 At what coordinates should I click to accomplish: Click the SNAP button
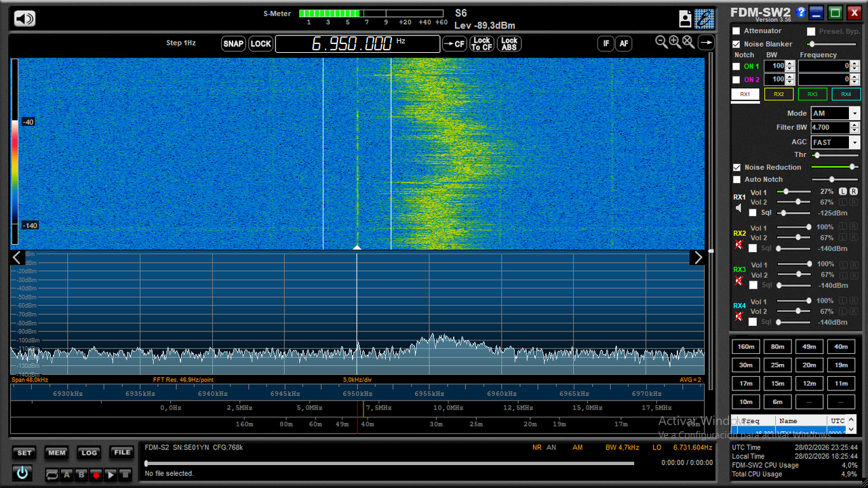[233, 44]
